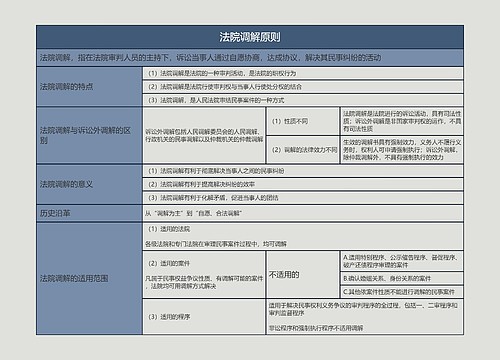Select the definition row beginning '法院调解,指在法院审判人员'
500x360 pixels.
pyautogui.click(x=250, y=58)
